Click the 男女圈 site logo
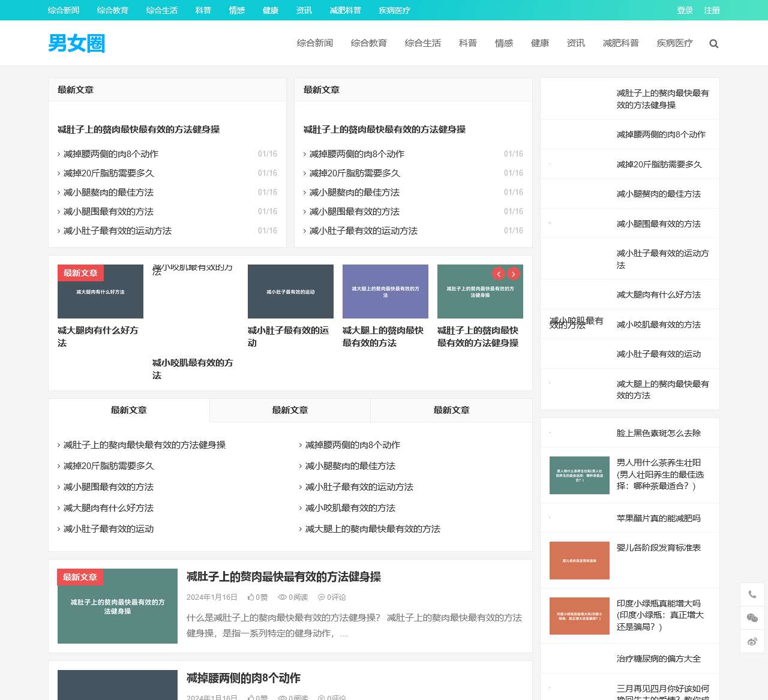This screenshot has width=768, height=700. pyautogui.click(x=77, y=43)
